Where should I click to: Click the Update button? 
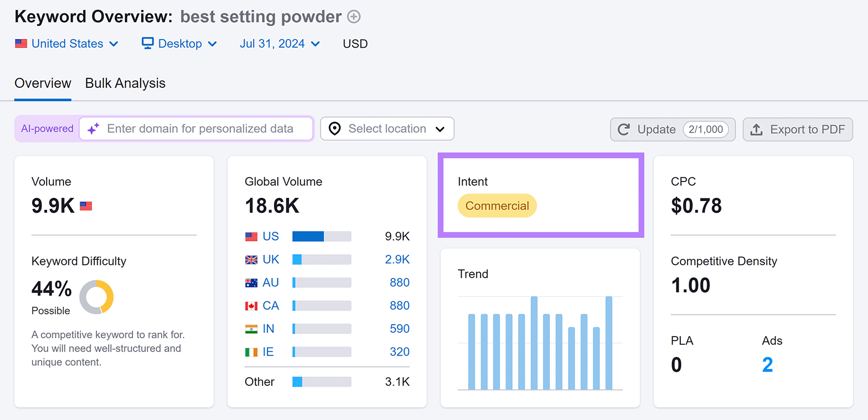click(673, 130)
